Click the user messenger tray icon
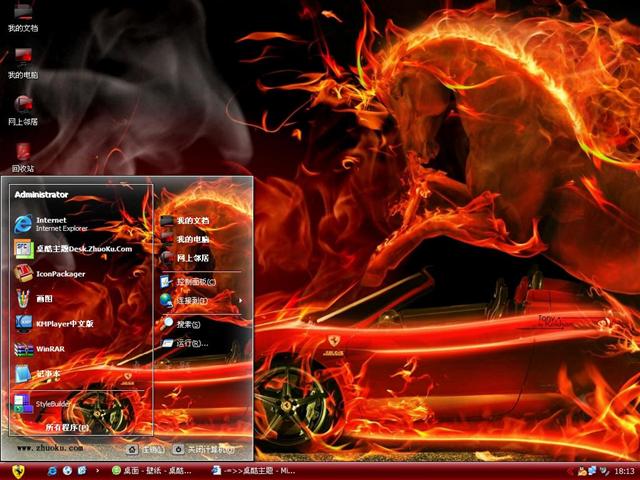640x480 pixels. coord(582,471)
